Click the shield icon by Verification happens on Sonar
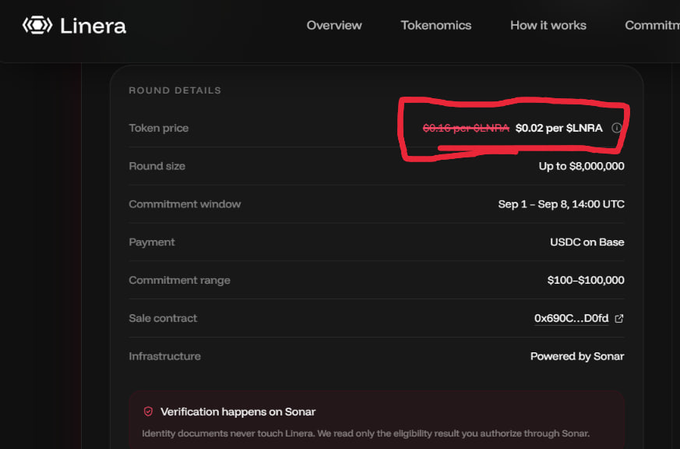The width and height of the screenshot is (680, 449). pos(148,411)
